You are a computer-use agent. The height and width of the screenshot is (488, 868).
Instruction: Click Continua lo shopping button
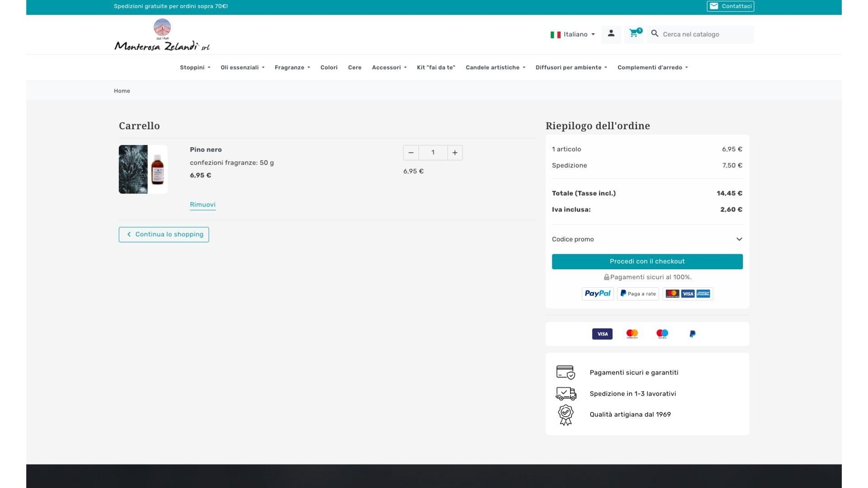coord(164,235)
